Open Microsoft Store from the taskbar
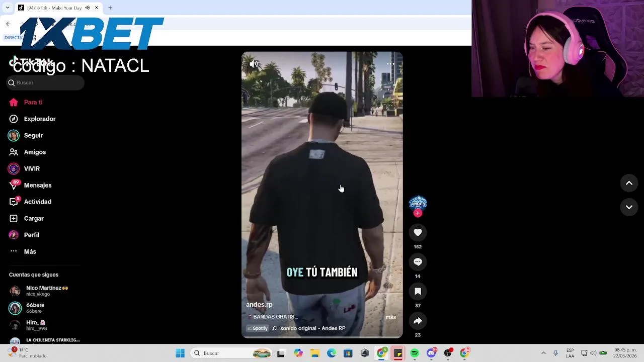The height and width of the screenshot is (362, 644). click(x=348, y=353)
